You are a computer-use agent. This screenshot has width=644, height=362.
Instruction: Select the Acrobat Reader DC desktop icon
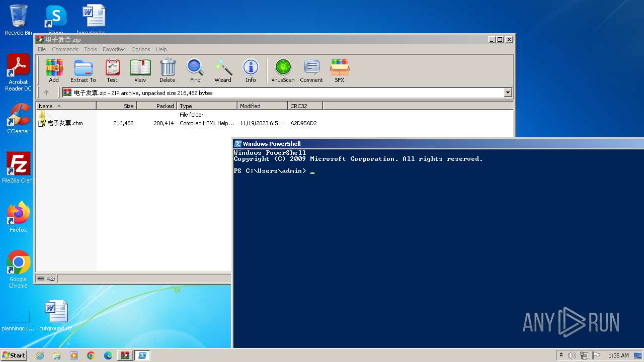point(18,73)
